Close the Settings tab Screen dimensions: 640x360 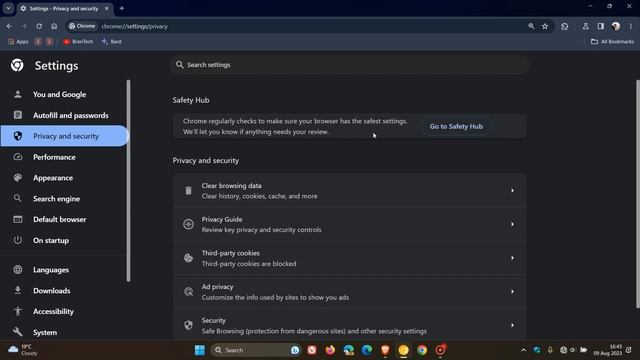pos(107,9)
